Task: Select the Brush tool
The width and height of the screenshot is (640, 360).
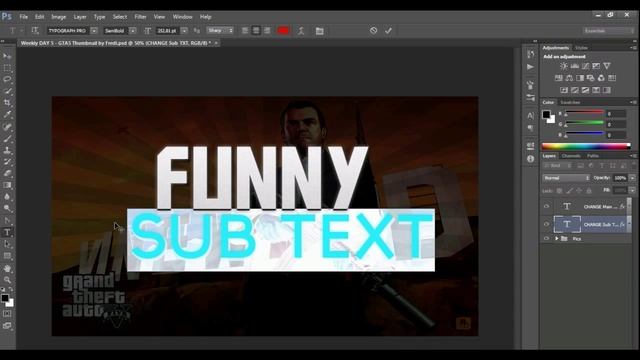Action: (7, 139)
